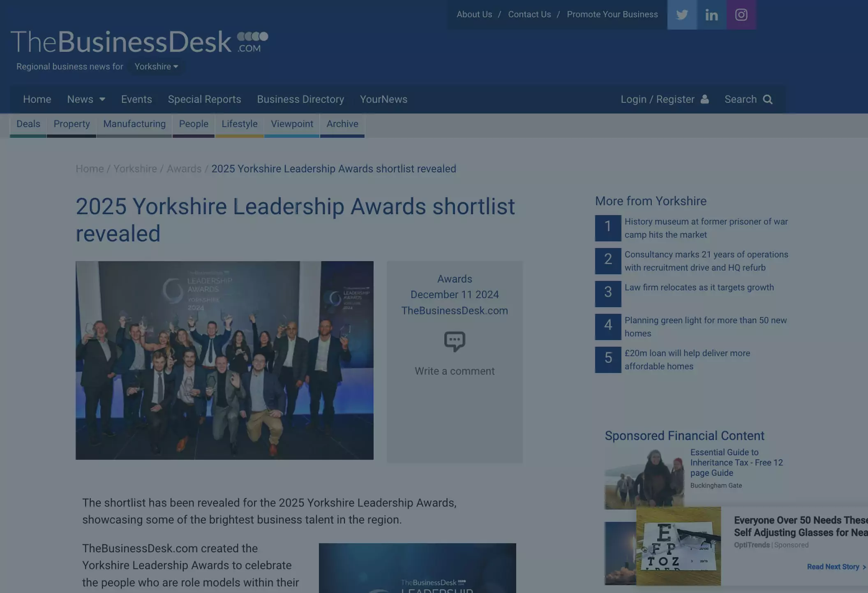Click number 3 badge for Law firm story
The height and width of the screenshot is (593, 868).
[608, 294]
